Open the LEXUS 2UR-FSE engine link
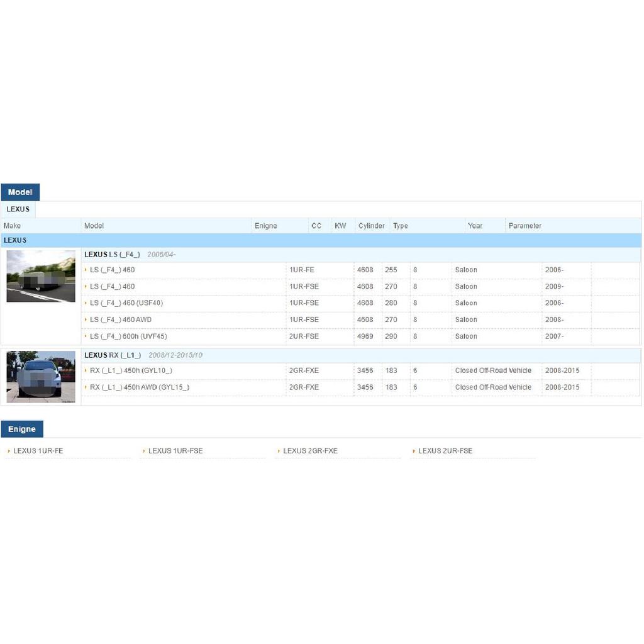 445,450
